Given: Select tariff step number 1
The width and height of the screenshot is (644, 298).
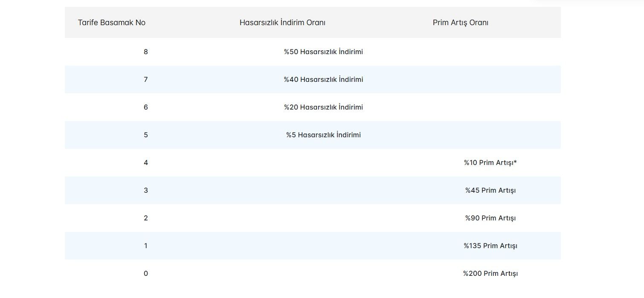Looking at the screenshot, I should coord(146,246).
